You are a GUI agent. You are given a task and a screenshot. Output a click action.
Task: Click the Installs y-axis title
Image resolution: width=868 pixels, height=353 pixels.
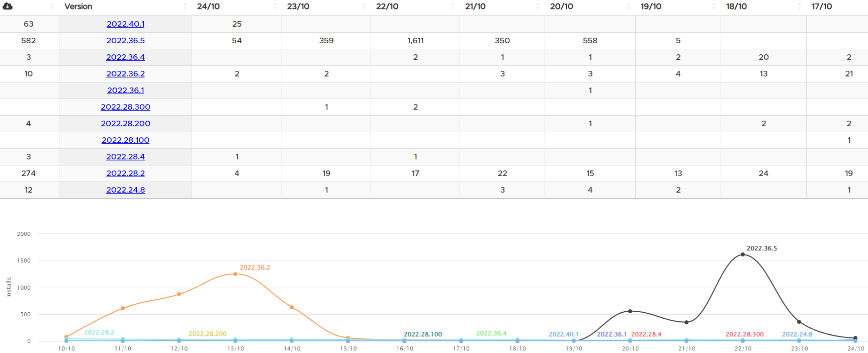pyautogui.click(x=9, y=287)
